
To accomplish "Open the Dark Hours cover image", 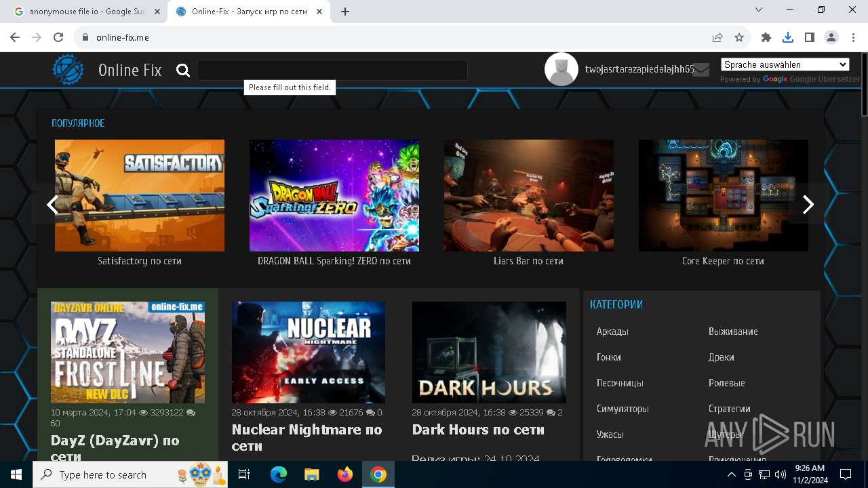I will 489,352.
